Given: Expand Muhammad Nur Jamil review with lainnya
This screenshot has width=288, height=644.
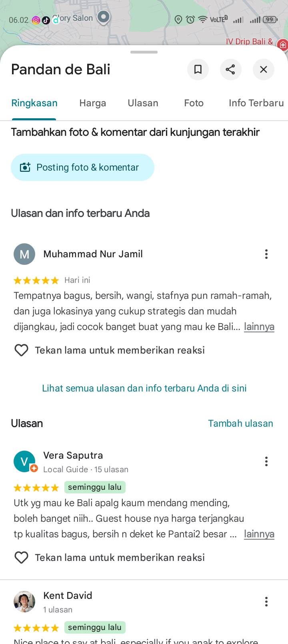Looking at the screenshot, I should (259, 327).
